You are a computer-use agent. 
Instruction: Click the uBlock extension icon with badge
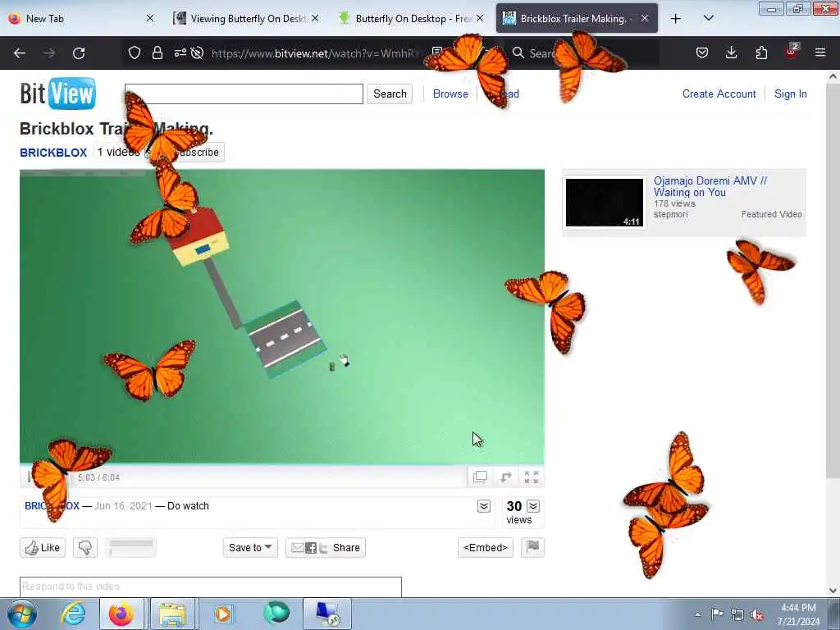(x=792, y=52)
